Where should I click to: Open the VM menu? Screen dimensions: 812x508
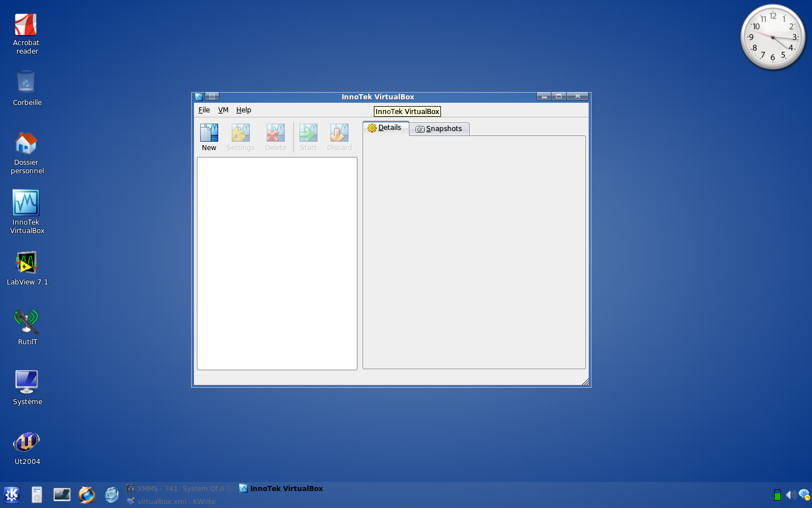[223, 110]
